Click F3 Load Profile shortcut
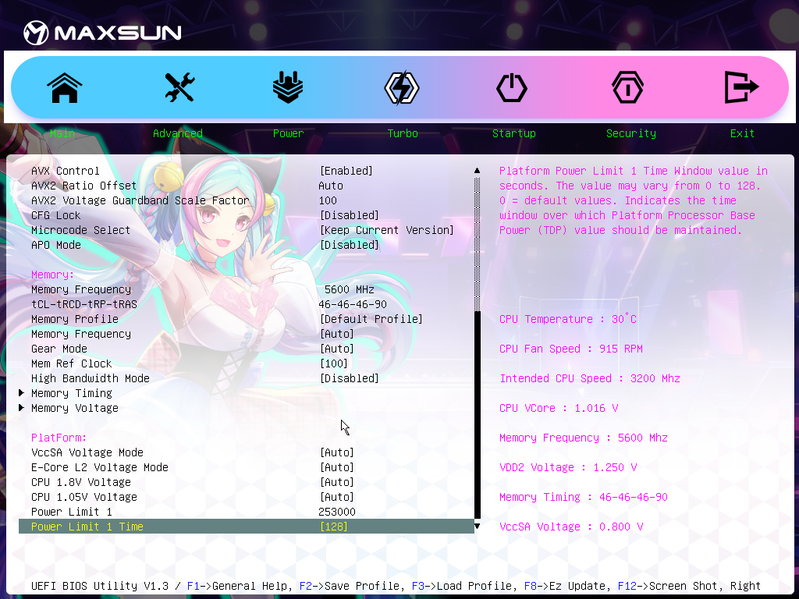Image resolution: width=799 pixels, height=599 pixels. tap(464, 586)
